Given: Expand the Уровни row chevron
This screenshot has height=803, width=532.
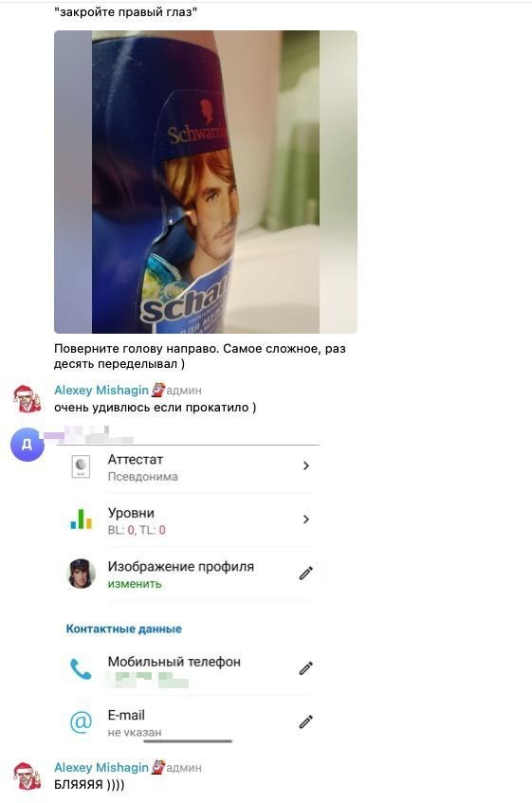Looking at the screenshot, I should point(305,520).
